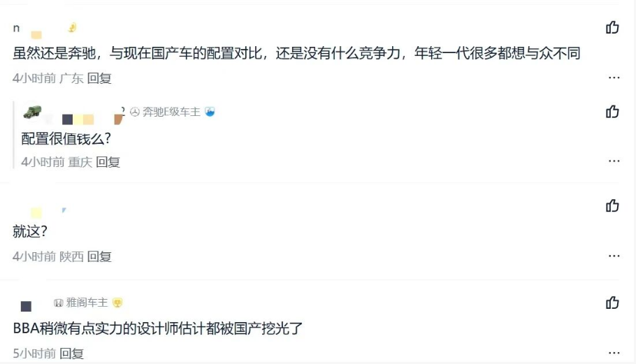Click the comment text "就这?"
The image size is (636, 364).
(x=29, y=231)
